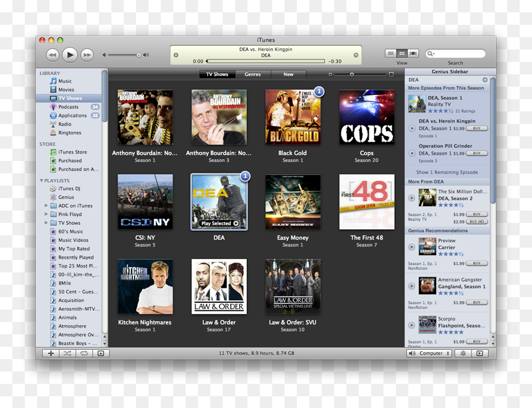Switch to the TV Shows tab
The height and width of the screenshot is (408, 532).
tap(217, 74)
